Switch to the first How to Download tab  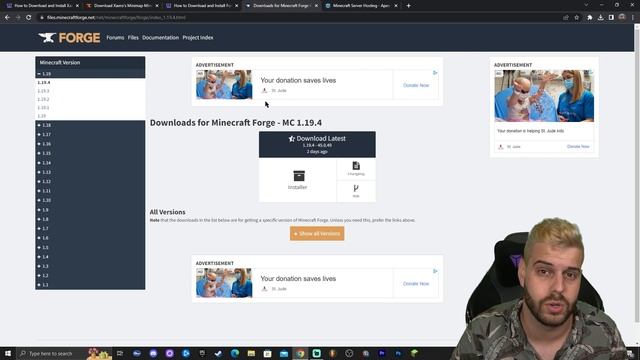[42, 6]
